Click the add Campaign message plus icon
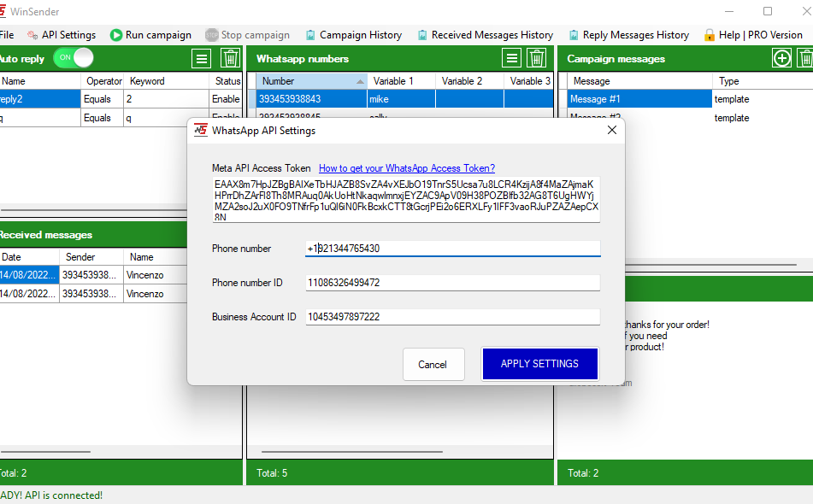 [782, 59]
